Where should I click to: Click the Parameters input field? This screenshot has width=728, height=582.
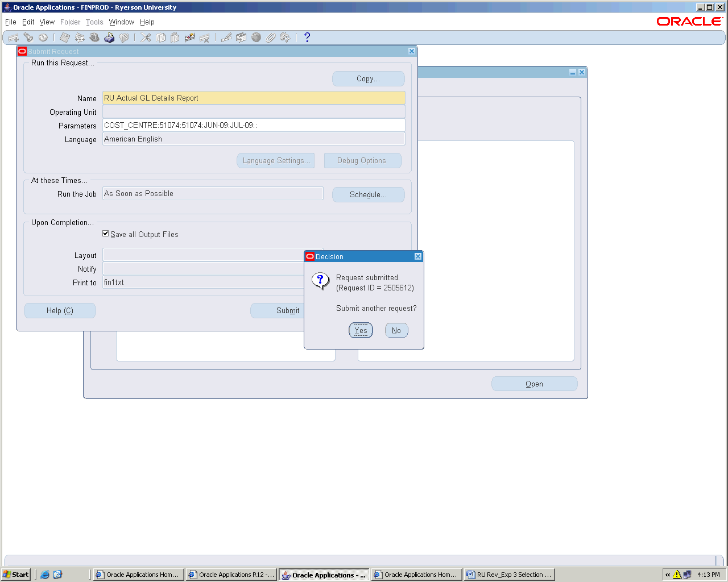(253, 126)
